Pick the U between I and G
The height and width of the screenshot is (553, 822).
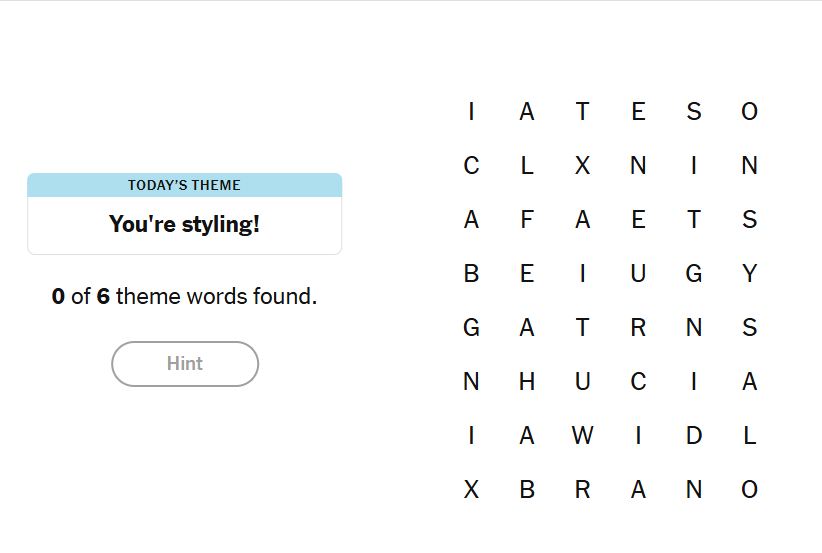[x=638, y=274]
